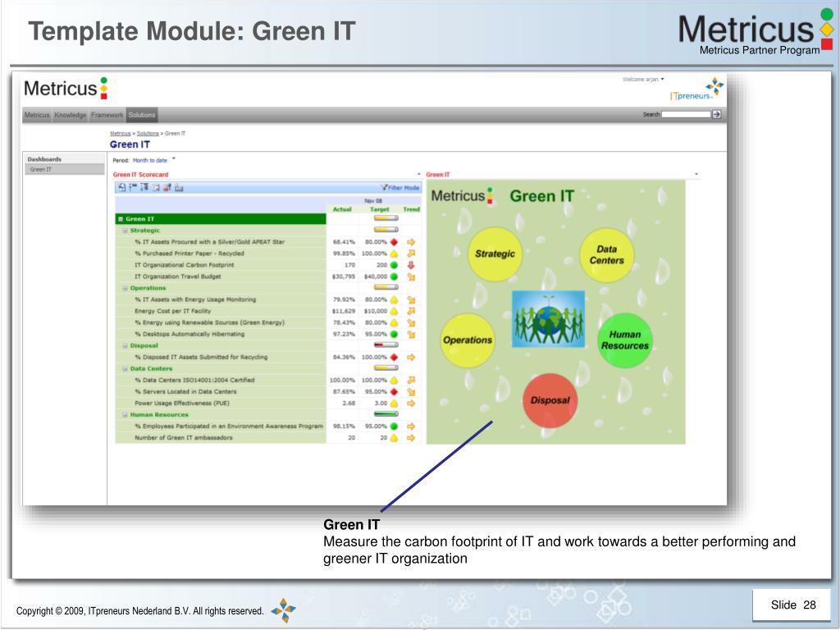The image size is (840, 630).
Task: Click the sixth icon in the scorecard toolbar
Action: click(x=179, y=188)
